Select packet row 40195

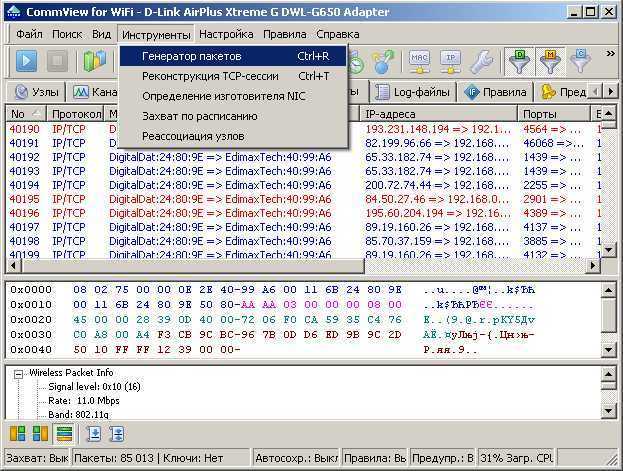click(304, 199)
